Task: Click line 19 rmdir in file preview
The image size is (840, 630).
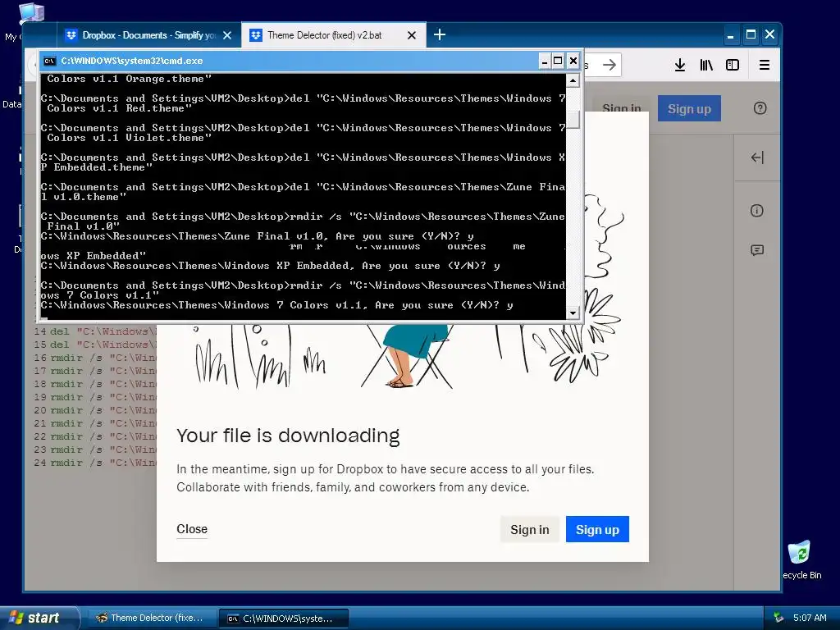Action: tap(95, 398)
